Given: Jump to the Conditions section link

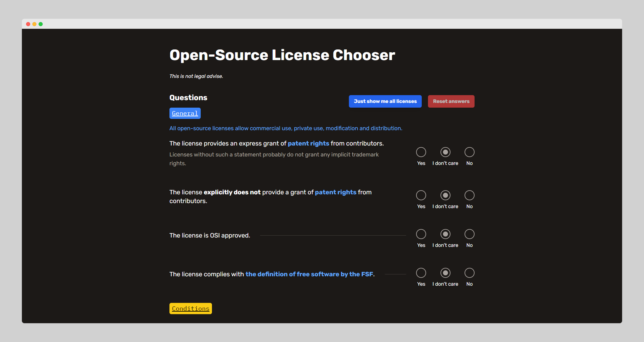Looking at the screenshot, I should pyautogui.click(x=191, y=309).
